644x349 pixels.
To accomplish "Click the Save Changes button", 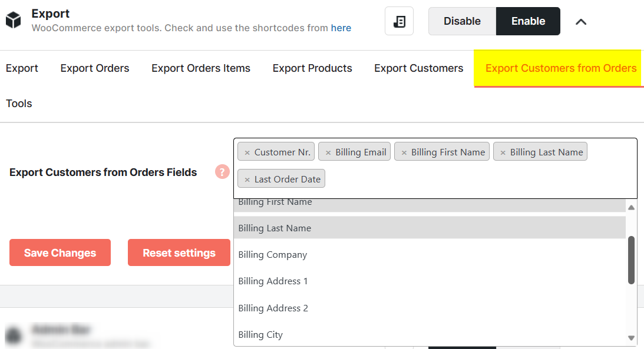I will click(60, 253).
